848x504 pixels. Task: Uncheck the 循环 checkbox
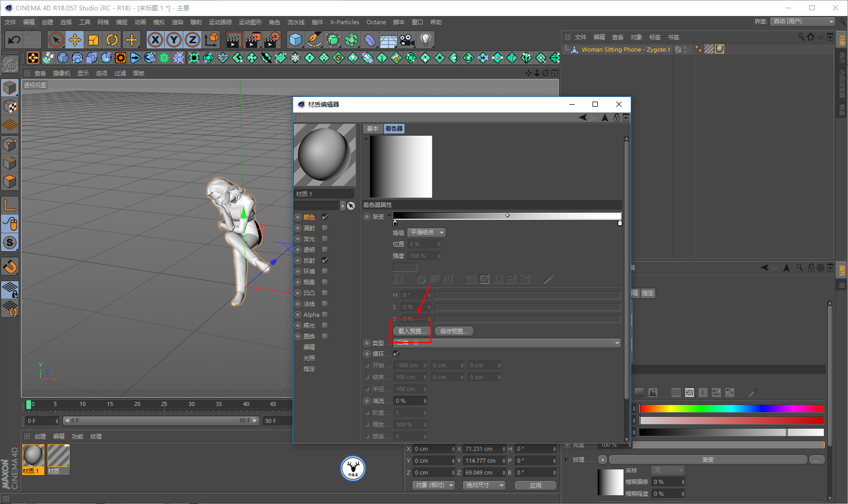pos(396,354)
